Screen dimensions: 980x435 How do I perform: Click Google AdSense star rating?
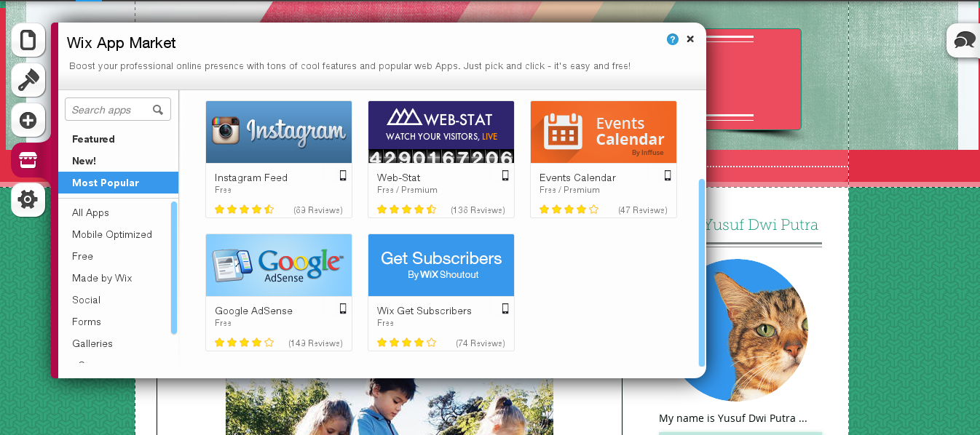coord(244,343)
